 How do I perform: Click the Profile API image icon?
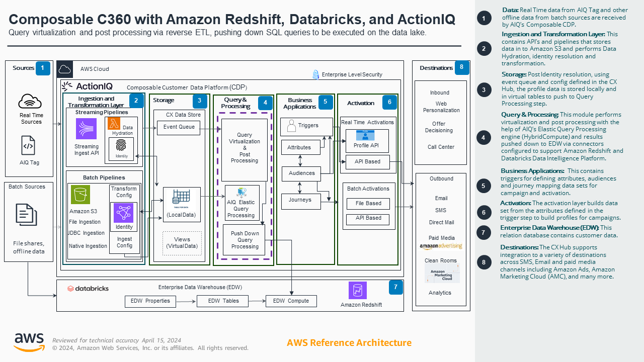[x=365, y=135]
